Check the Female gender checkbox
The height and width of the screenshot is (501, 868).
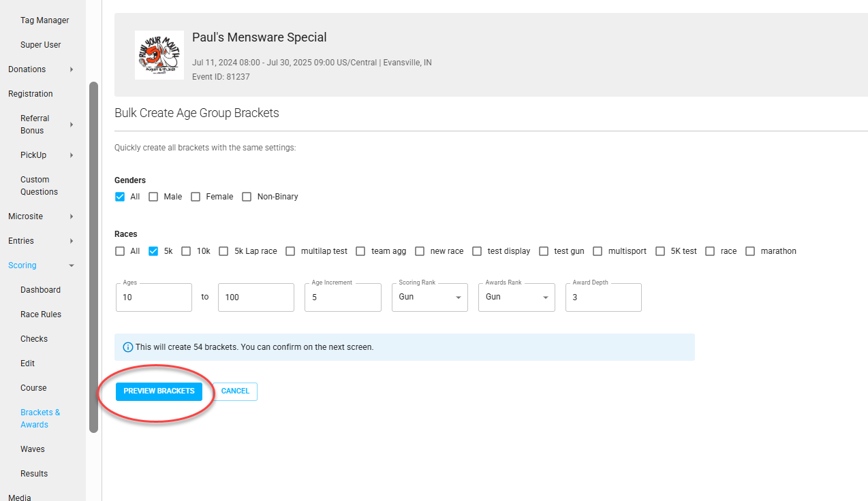point(196,197)
